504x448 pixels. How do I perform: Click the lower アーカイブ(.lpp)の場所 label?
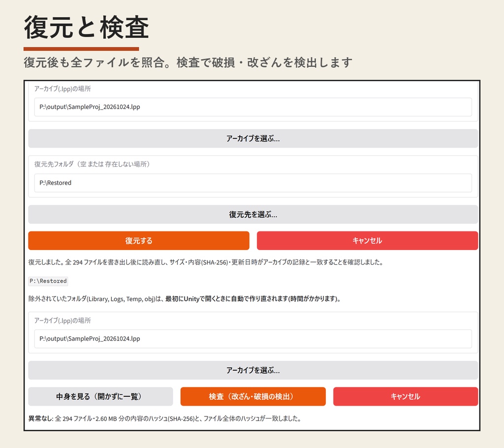point(63,320)
